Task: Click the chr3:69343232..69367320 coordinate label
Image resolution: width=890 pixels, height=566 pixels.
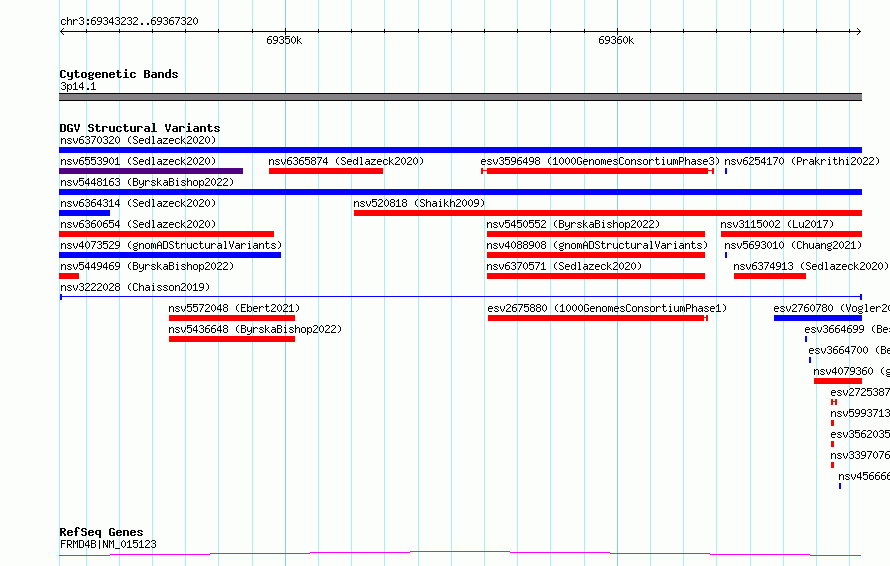Action: pos(129,21)
